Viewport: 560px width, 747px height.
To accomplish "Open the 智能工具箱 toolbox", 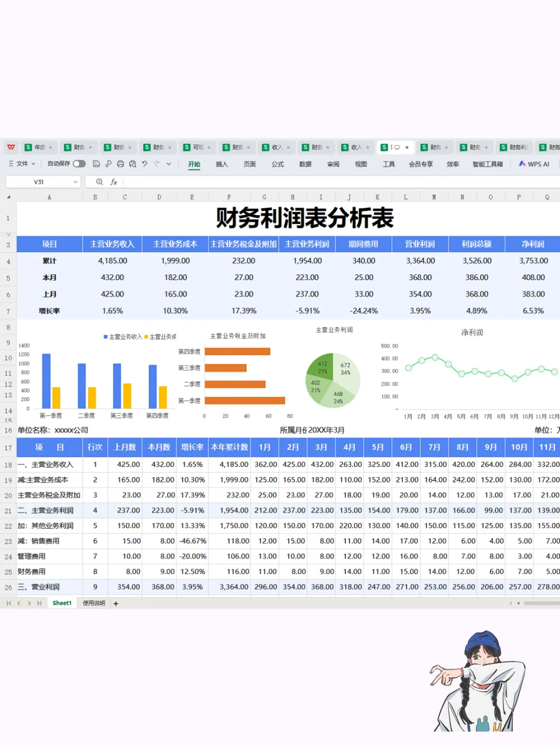I will [x=487, y=164].
